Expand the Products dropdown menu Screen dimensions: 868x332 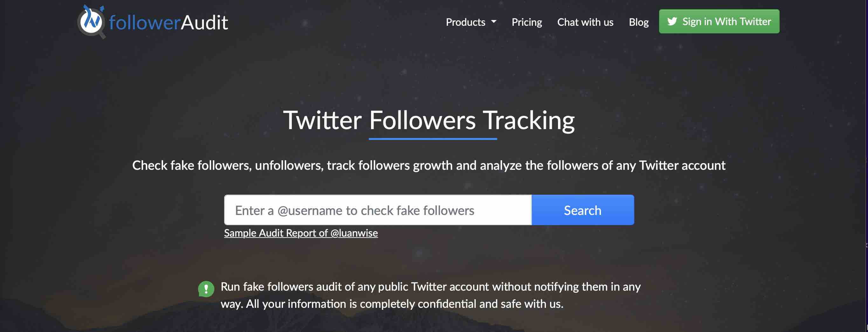471,22
